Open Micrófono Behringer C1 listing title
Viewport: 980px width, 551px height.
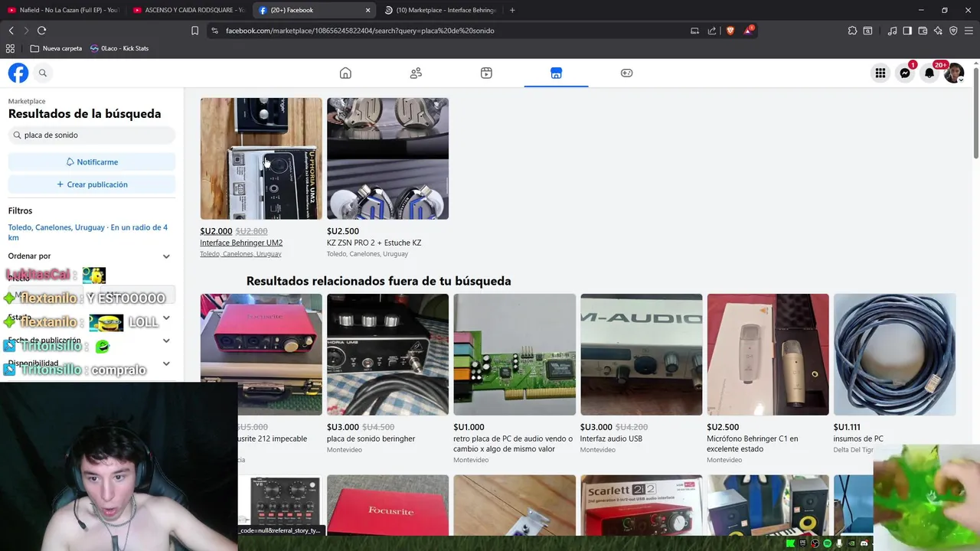coord(752,444)
